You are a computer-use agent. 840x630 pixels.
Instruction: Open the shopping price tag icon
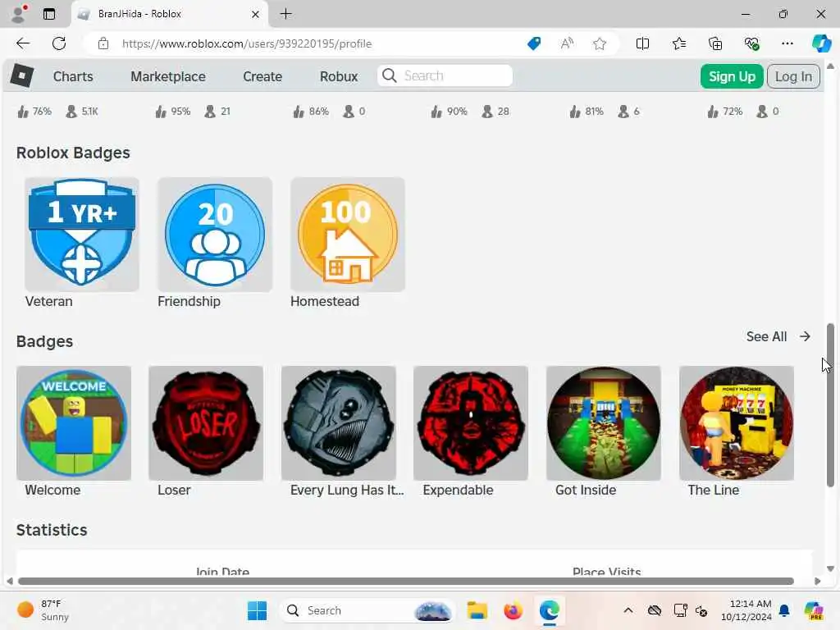coord(534,43)
